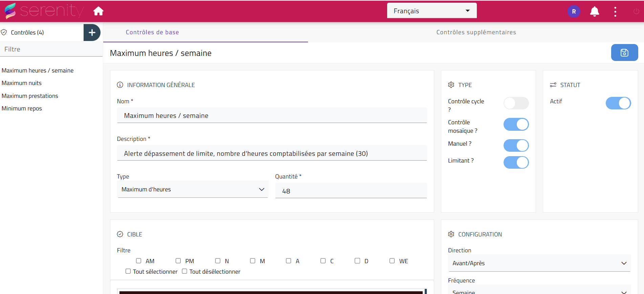The image size is (644, 294).
Task: Click the power logout icon
Action: (x=636, y=12)
